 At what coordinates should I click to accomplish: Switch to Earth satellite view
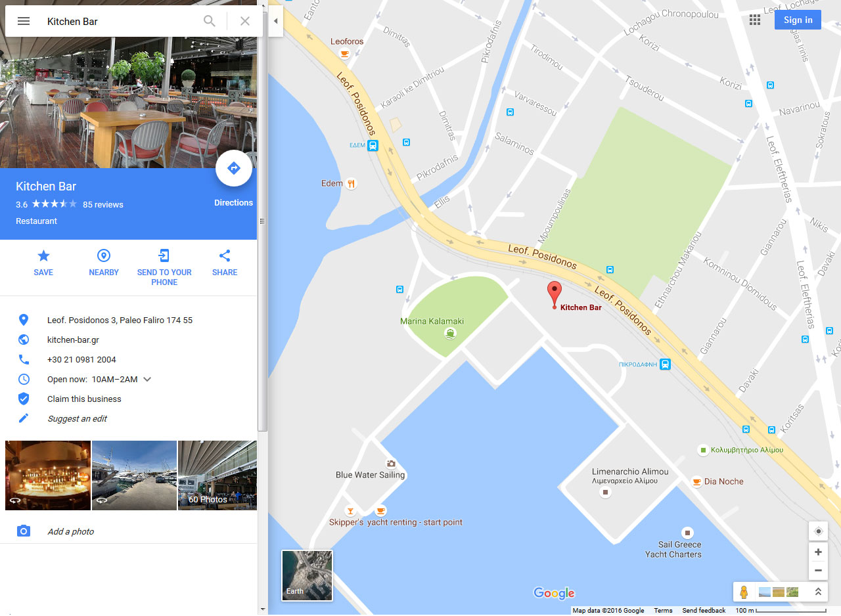click(x=307, y=575)
